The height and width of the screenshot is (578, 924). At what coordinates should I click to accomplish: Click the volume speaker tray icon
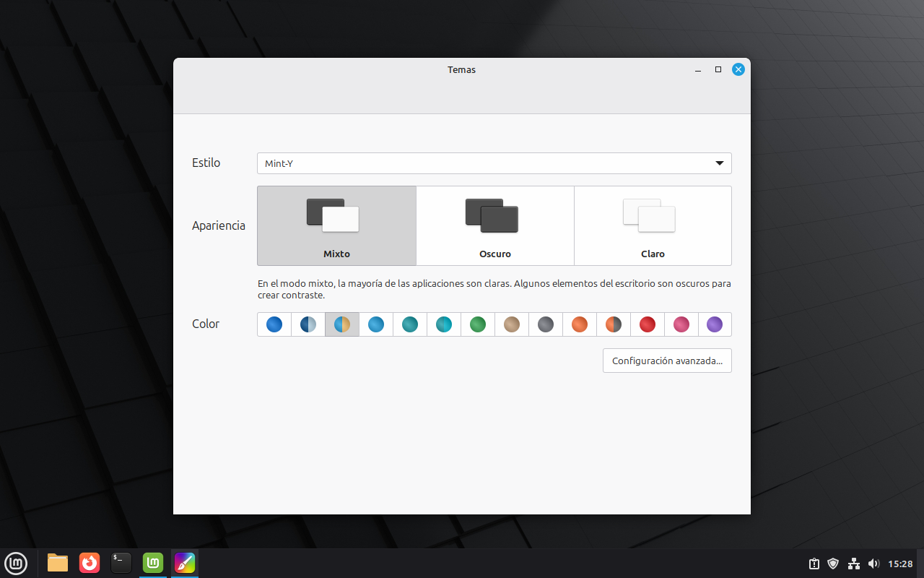click(x=873, y=564)
